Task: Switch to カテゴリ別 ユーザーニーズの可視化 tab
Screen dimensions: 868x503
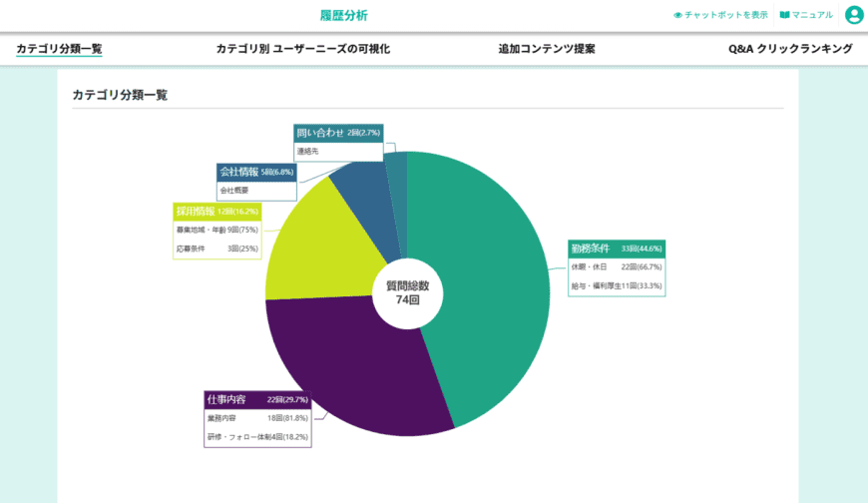Action: point(303,49)
